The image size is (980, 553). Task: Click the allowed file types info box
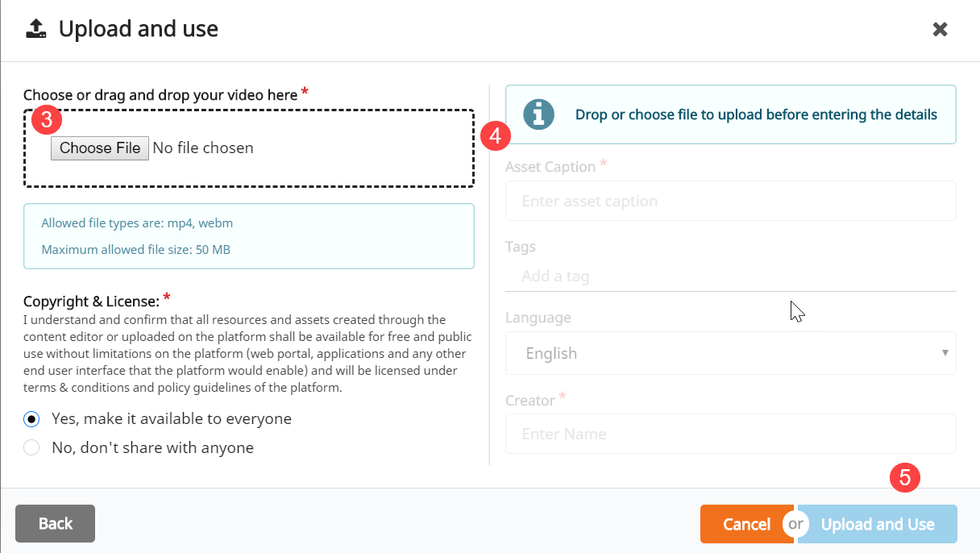click(248, 236)
